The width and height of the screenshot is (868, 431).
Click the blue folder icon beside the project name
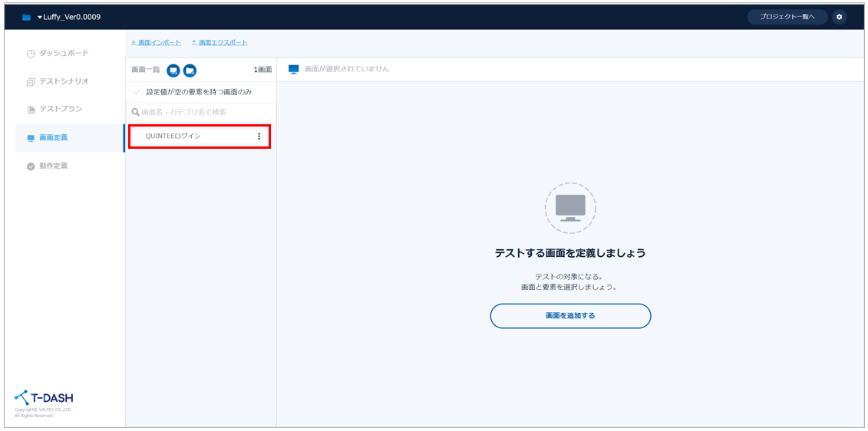26,18
